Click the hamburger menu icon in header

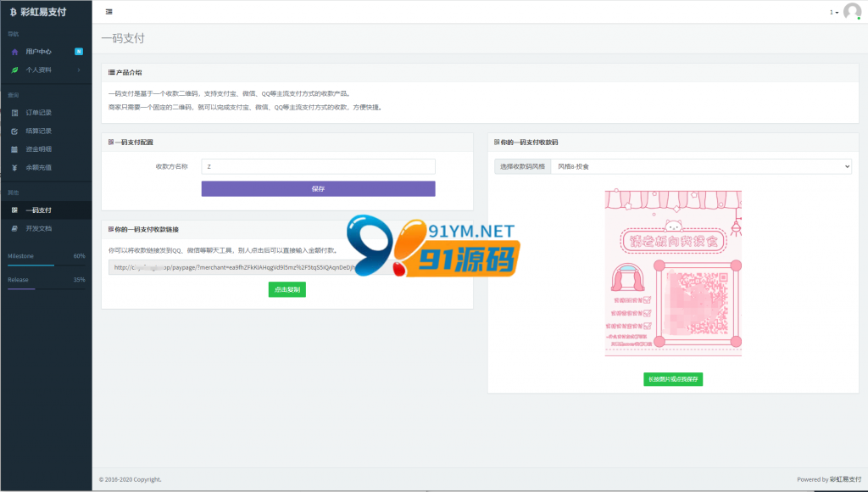(109, 12)
